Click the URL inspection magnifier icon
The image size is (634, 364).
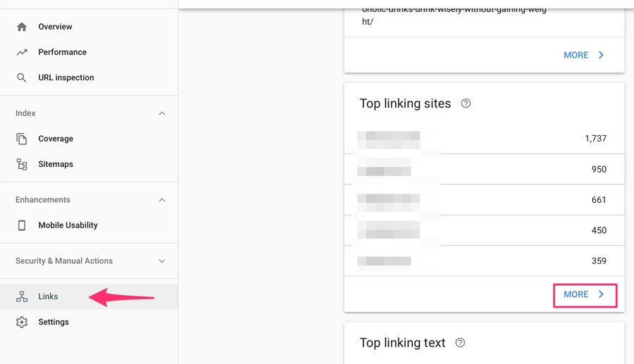(x=22, y=77)
